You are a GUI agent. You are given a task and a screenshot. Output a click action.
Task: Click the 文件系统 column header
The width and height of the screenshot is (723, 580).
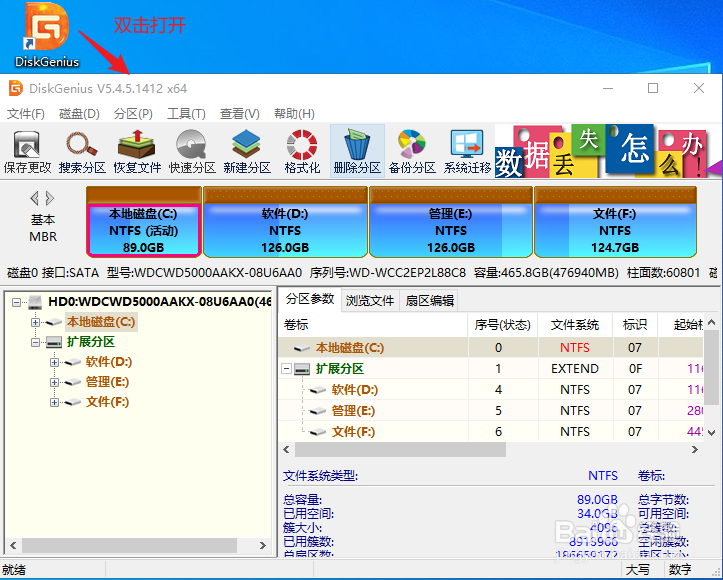tap(575, 325)
